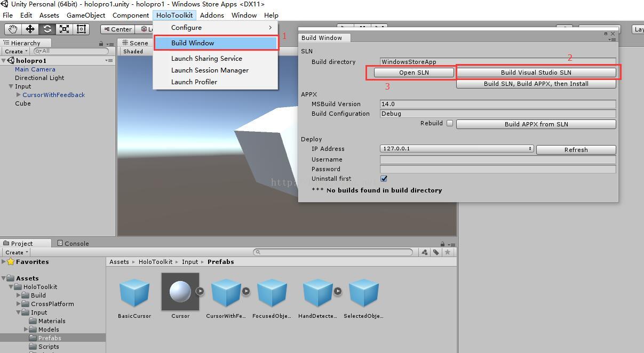Viewport: 644px width, 353px height.
Task: Click the Build directory field
Action: pyautogui.click(x=498, y=62)
